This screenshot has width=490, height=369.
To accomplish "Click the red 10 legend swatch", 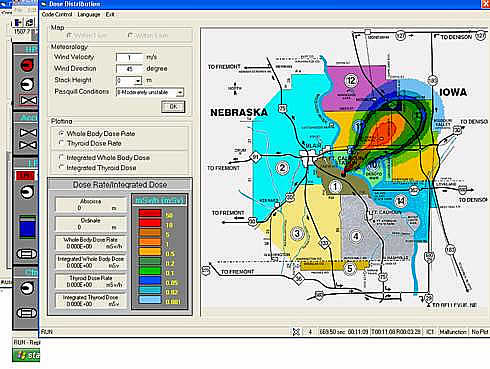I will point(150,223).
